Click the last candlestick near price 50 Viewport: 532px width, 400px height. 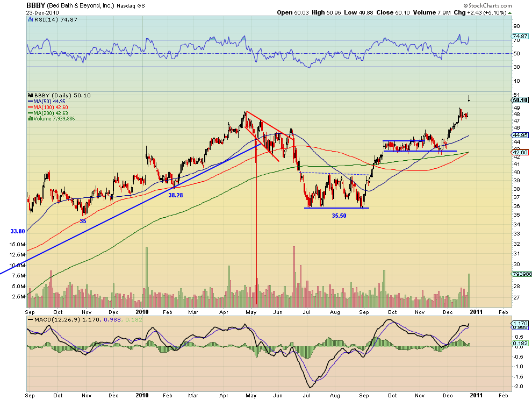pyautogui.click(x=469, y=98)
